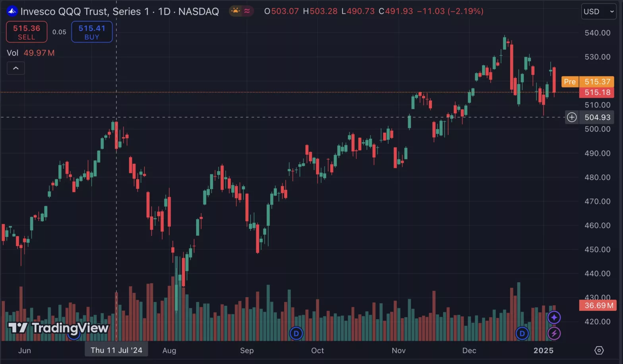Click the Thu 11 Jul '24 date label
Image resolution: width=623 pixels, height=364 pixels.
116,350
